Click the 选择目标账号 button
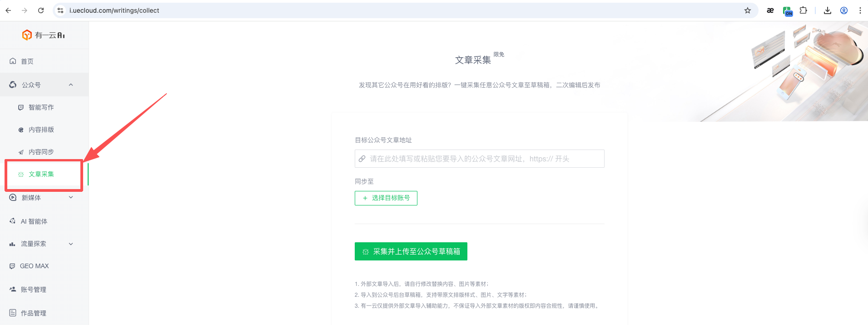Screen dimensions: 868x325 point(386,198)
